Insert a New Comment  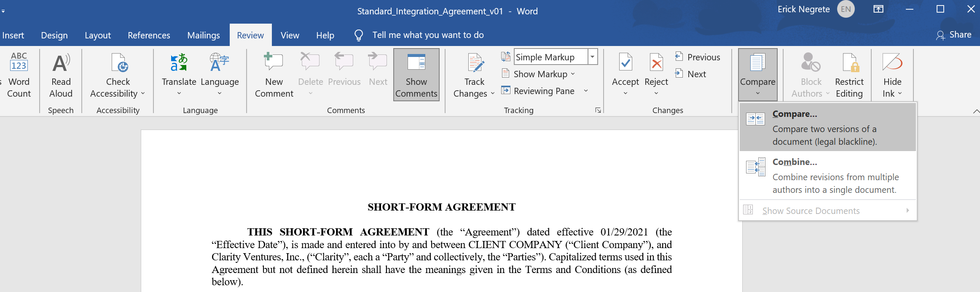click(x=274, y=75)
